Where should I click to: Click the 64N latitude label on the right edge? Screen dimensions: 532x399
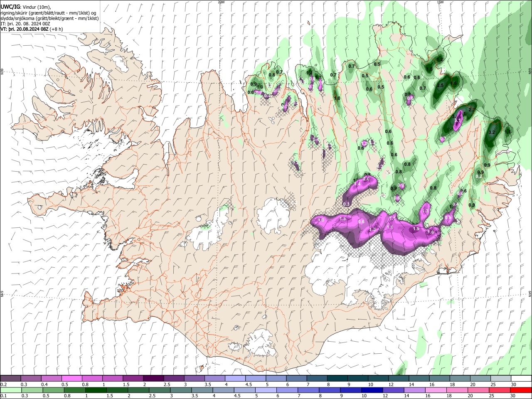tap(530, 293)
